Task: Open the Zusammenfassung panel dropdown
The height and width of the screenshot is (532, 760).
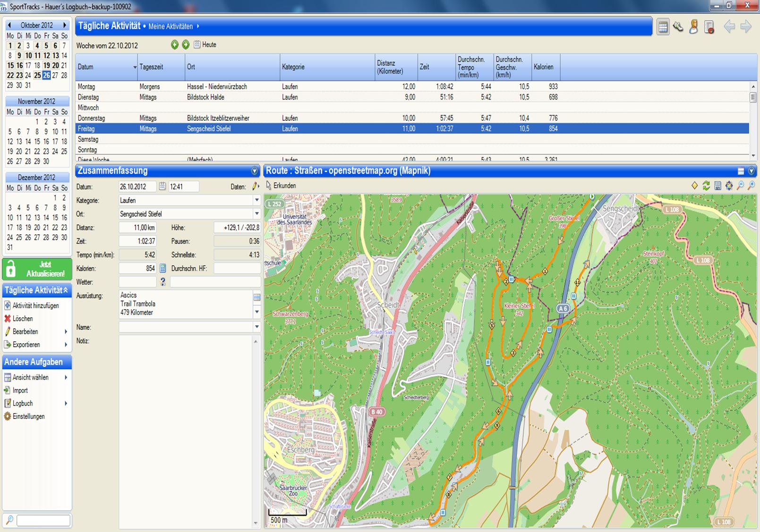Action: tap(255, 171)
